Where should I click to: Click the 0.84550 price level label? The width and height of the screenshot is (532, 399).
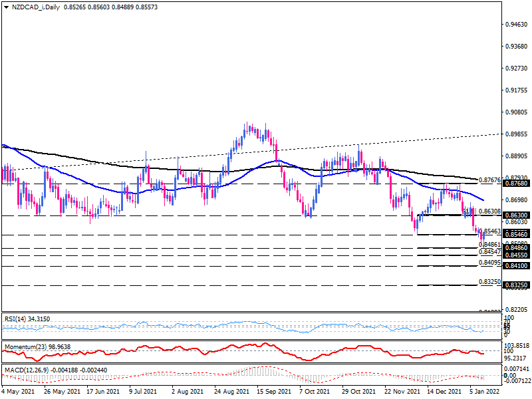[517, 255]
